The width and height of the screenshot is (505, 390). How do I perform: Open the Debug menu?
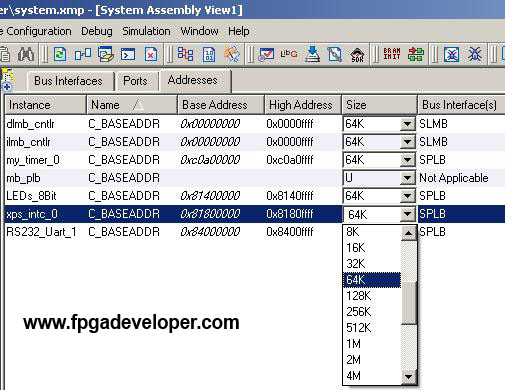[97, 31]
